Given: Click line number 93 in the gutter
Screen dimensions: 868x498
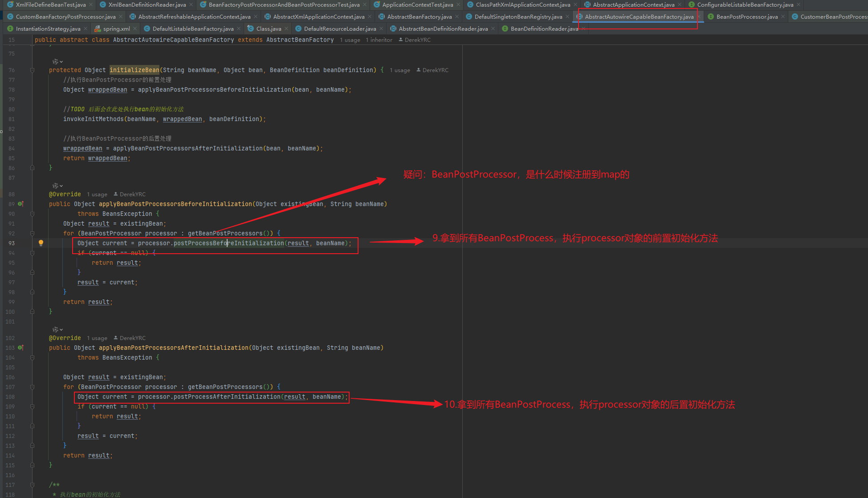Looking at the screenshot, I should (x=11, y=243).
